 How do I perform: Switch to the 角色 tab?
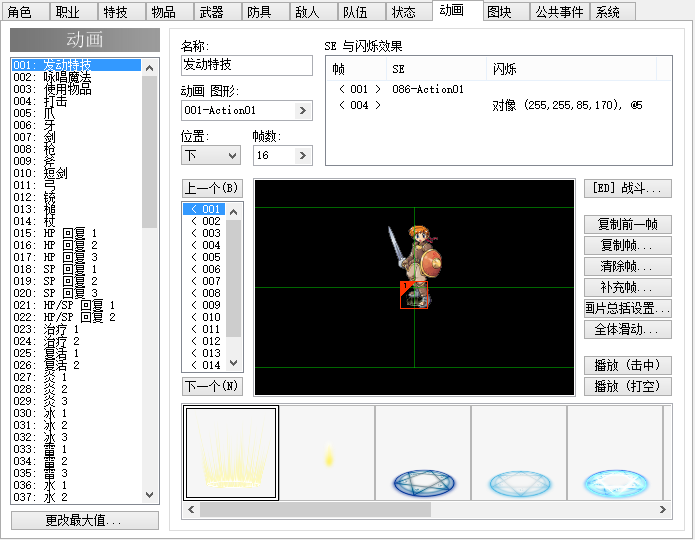(x=25, y=12)
